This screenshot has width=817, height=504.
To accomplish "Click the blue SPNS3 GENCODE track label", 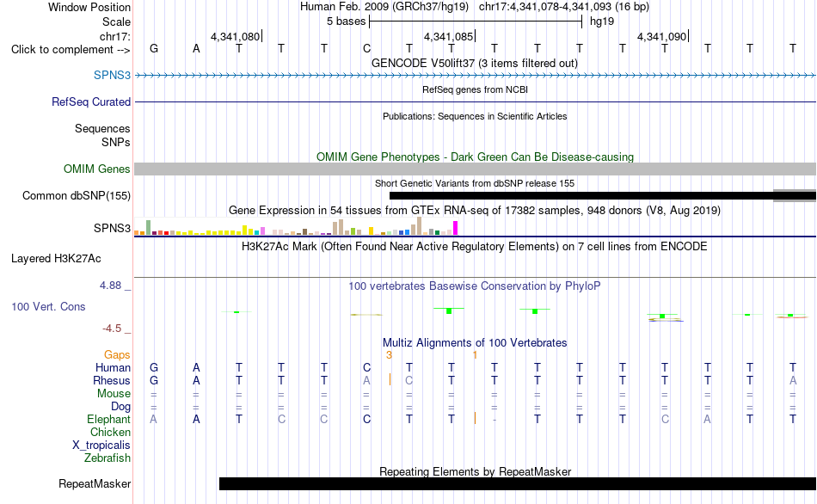I will coord(112,75).
